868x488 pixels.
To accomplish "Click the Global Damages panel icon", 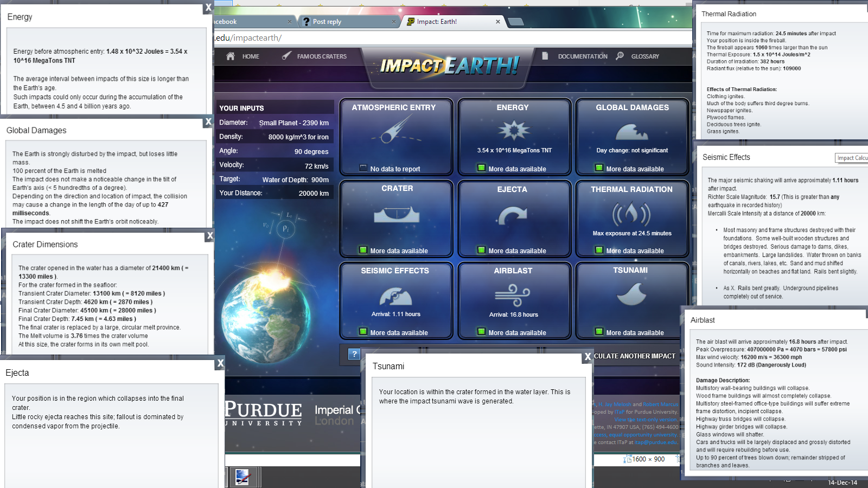I will coord(631,131).
